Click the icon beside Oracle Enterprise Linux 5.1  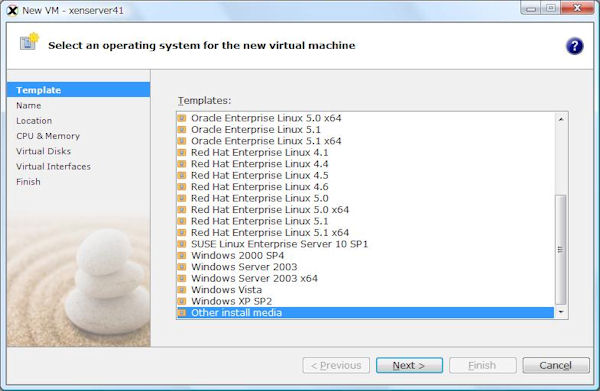(182, 129)
